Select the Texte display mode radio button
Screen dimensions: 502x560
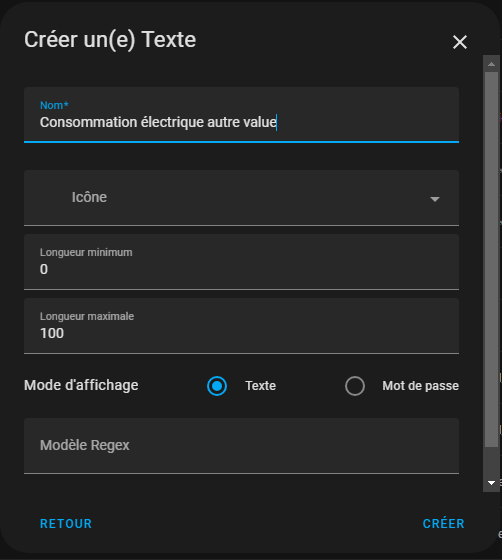pos(217,386)
